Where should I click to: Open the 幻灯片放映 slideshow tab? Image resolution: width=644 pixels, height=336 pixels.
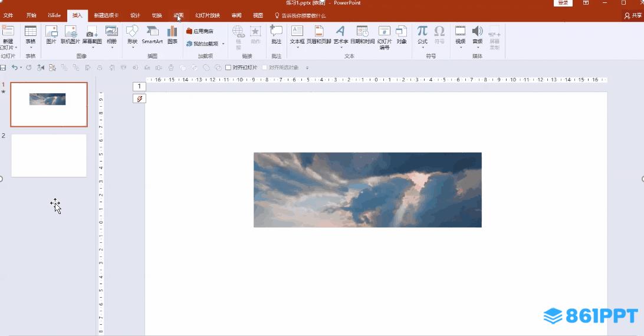point(208,15)
